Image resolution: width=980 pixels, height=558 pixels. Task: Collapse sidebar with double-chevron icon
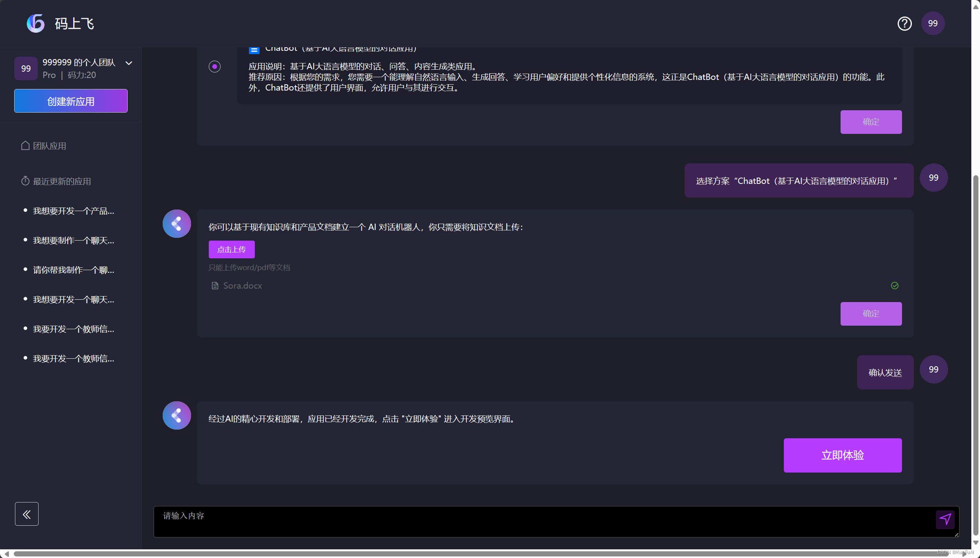click(27, 514)
